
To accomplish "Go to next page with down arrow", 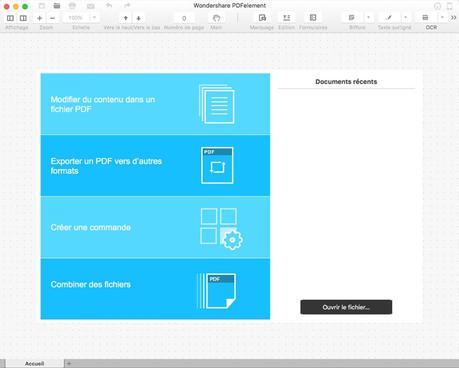I will [x=139, y=18].
